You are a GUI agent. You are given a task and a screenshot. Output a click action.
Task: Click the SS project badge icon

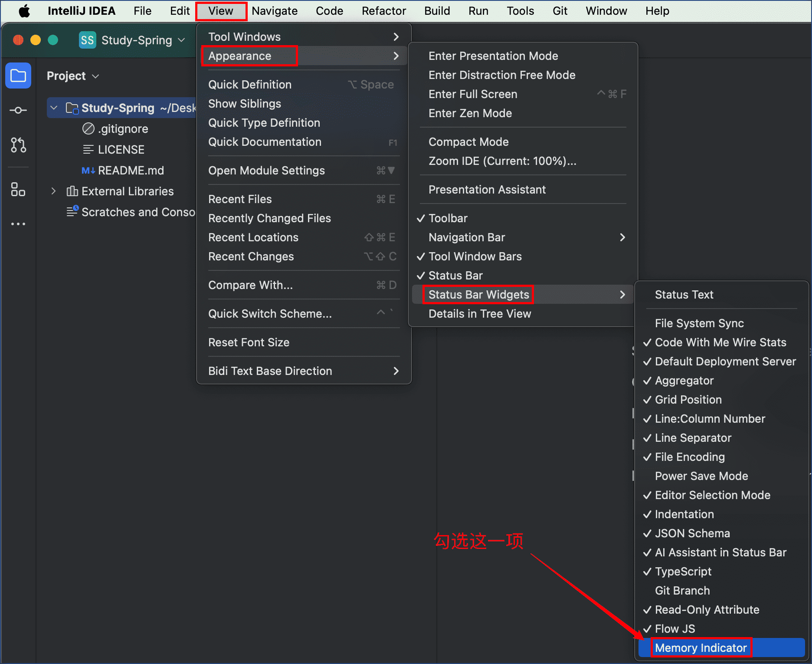click(88, 40)
